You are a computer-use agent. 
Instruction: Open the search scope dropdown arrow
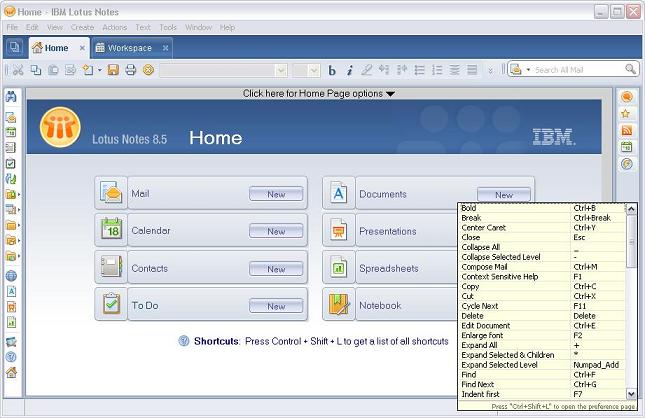(528, 70)
